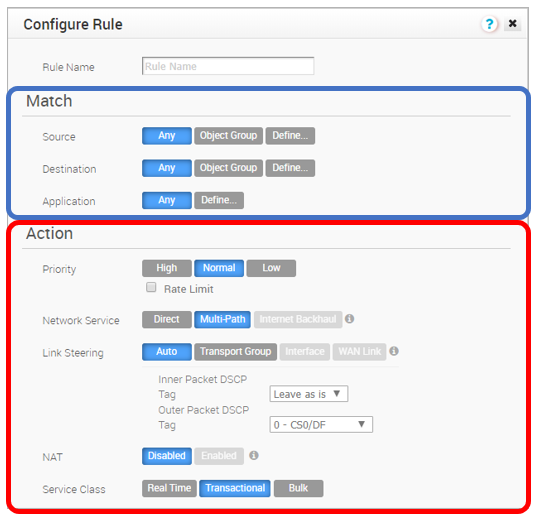This screenshot has height=521, width=539.
Task: Select Real Time service class
Action: 169,488
